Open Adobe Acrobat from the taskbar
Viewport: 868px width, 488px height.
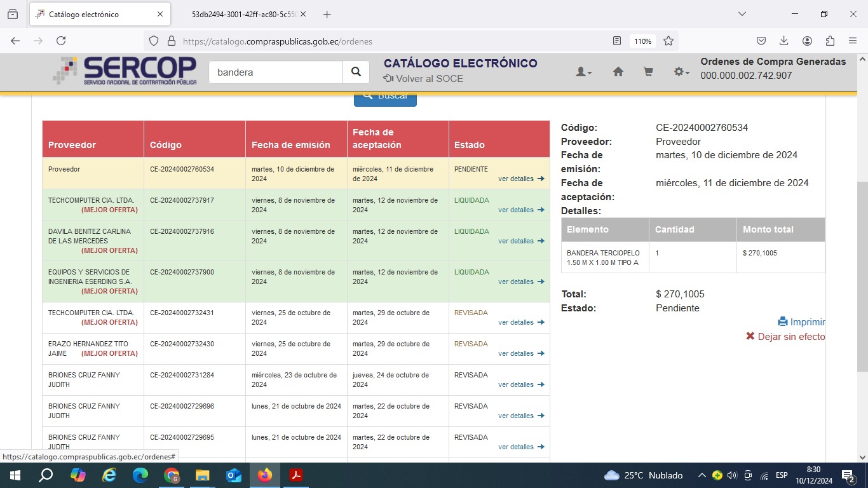click(x=296, y=475)
